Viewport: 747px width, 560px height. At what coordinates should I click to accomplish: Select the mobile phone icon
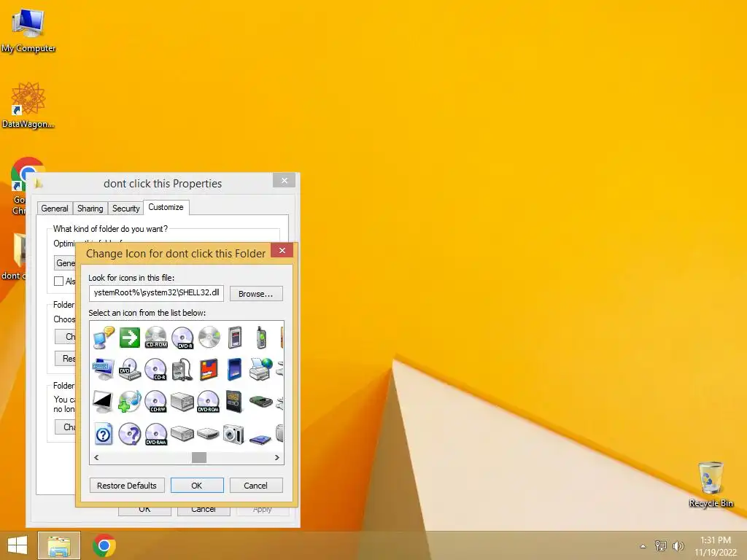260,338
